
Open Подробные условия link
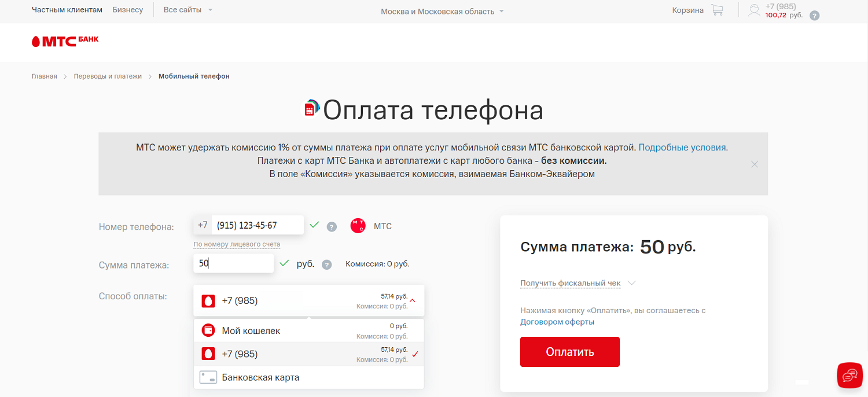pyautogui.click(x=683, y=148)
